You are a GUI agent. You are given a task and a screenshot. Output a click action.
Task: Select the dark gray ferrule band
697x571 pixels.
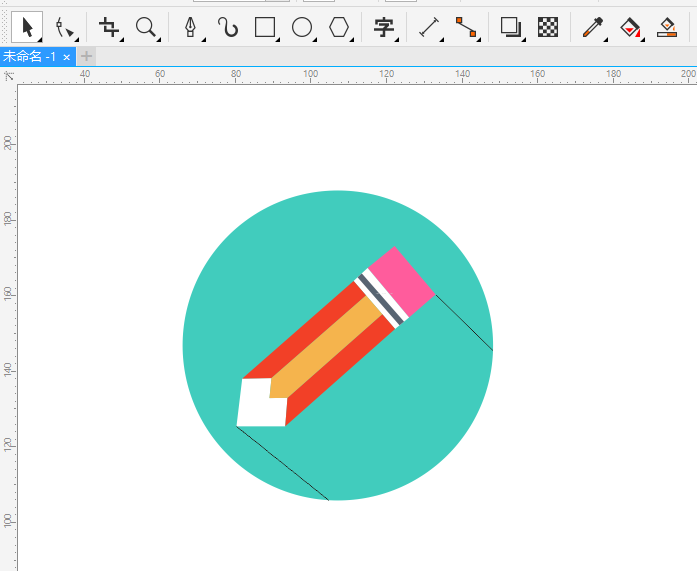(381, 299)
